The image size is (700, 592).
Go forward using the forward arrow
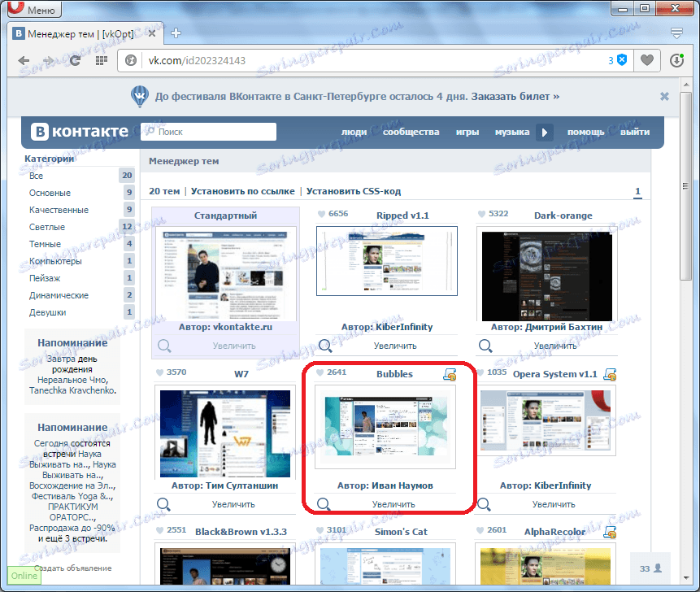pyautogui.click(x=48, y=61)
